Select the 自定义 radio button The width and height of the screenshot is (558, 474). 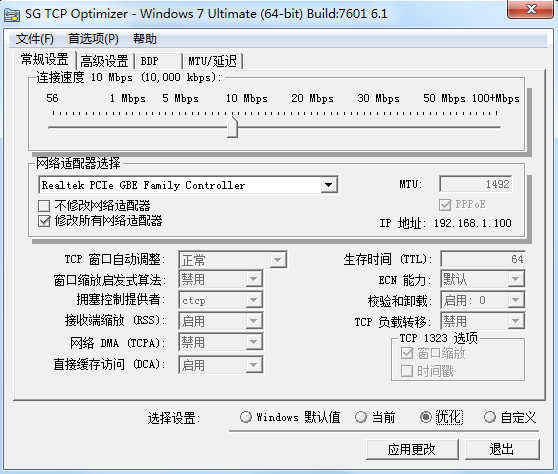(x=490, y=417)
